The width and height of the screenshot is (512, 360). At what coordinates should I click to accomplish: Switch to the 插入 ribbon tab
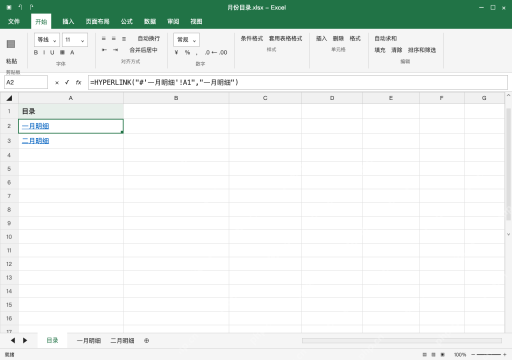coord(68,21)
